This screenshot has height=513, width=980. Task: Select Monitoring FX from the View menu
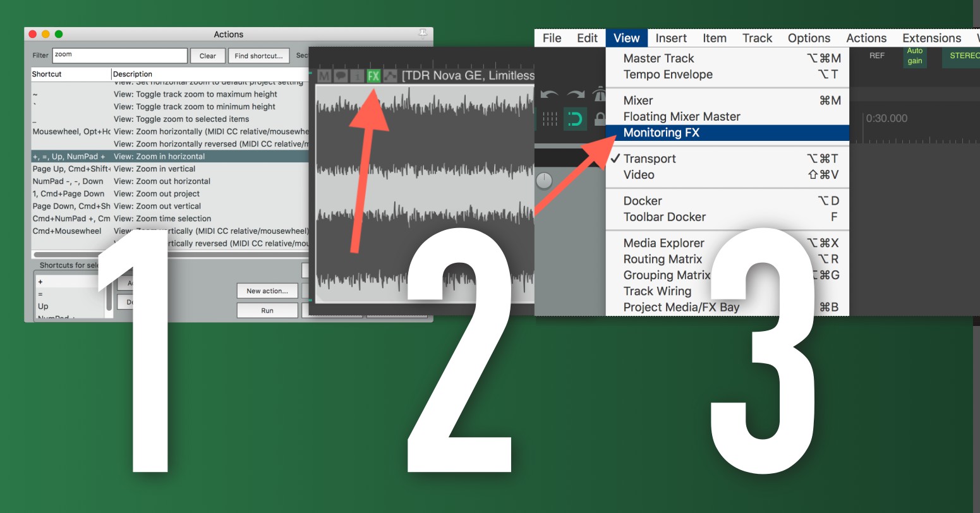pyautogui.click(x=661, y=133)
